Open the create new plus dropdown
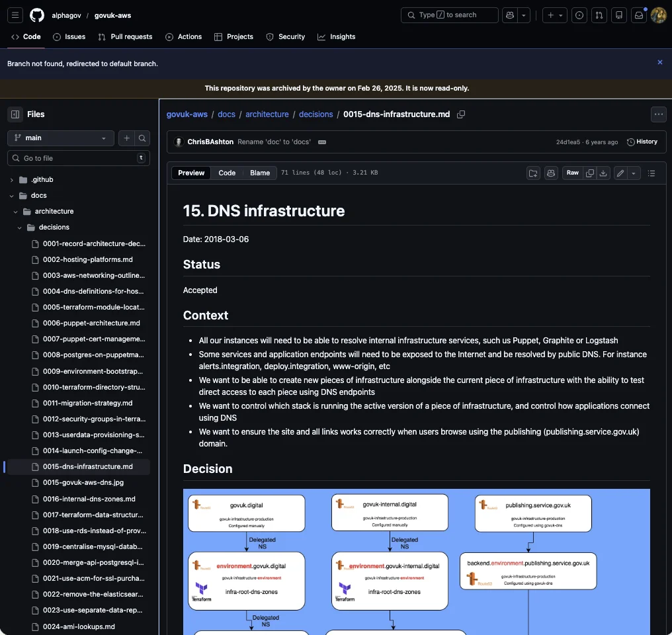 (x=554, y=15)
